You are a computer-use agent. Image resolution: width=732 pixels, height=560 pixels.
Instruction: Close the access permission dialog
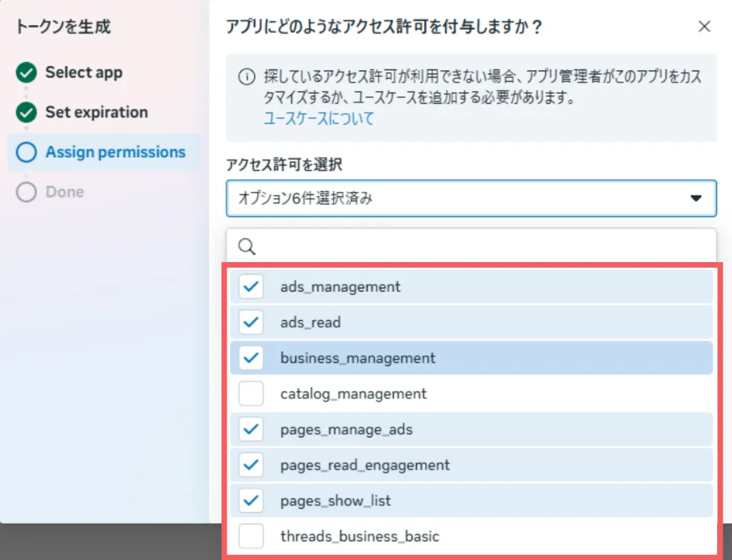tap(704, 27)
